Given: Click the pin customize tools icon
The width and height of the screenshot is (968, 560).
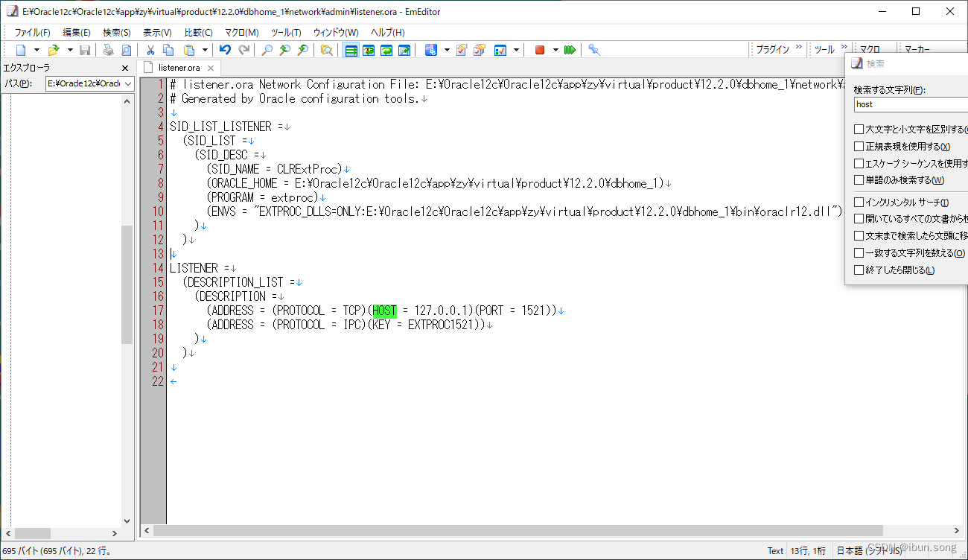Looking at the screenshot, I should 593,50.
